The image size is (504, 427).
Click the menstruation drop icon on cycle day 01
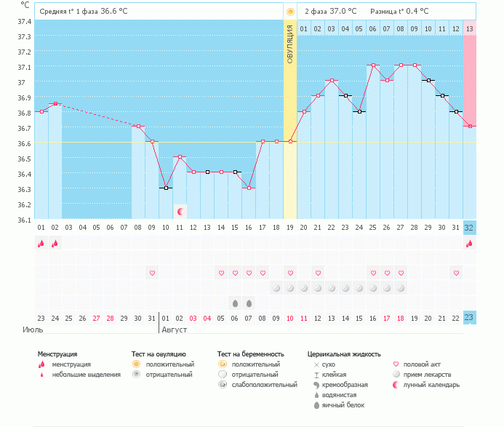(41, 244)
